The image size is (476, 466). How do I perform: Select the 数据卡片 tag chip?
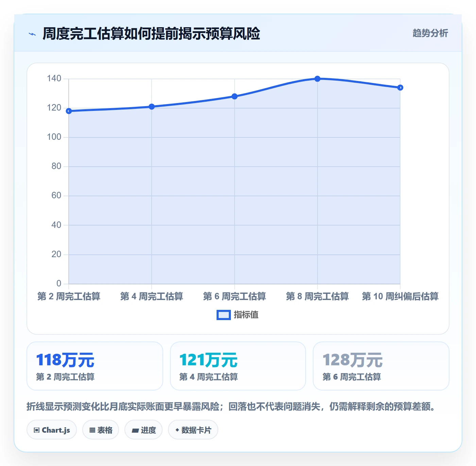(193, 430)
